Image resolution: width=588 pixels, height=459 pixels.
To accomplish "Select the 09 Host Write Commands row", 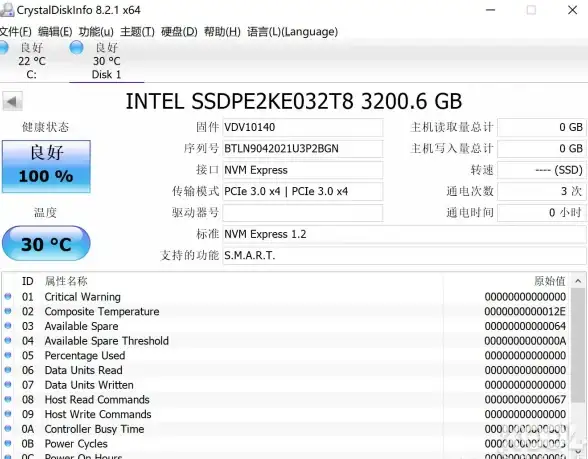I will [x=286, y=414].
